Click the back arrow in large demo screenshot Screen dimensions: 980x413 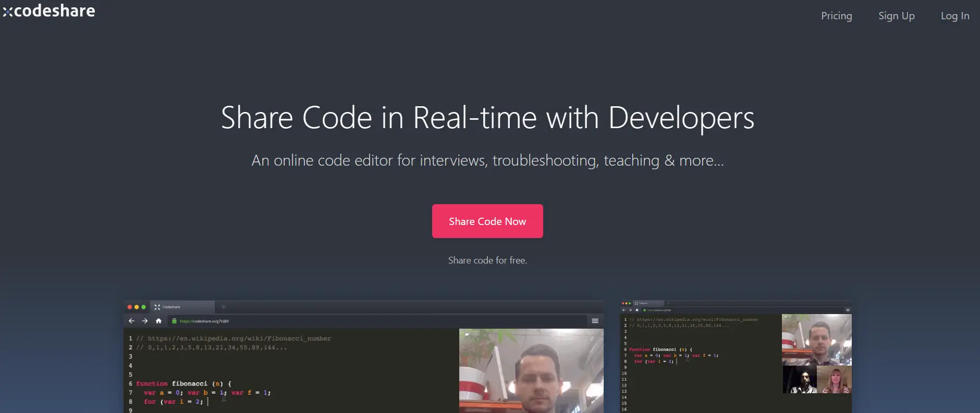click(131, 321)
